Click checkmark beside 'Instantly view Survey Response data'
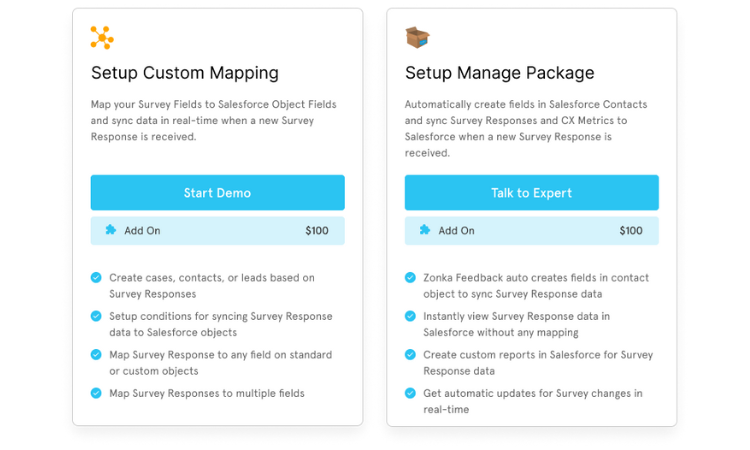The image size is (750, 450). click(x=410, y=316)
